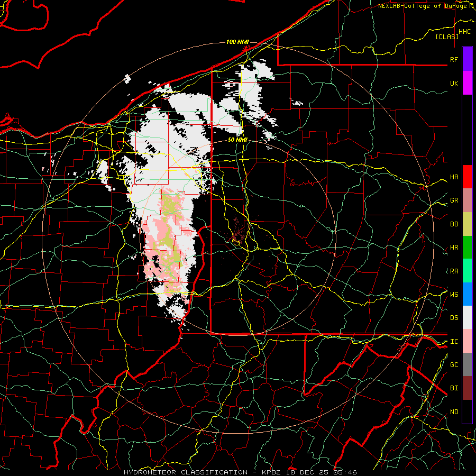Select the GC gray legend swatch
The image size is (476, 476).
(x=467, y=364)
